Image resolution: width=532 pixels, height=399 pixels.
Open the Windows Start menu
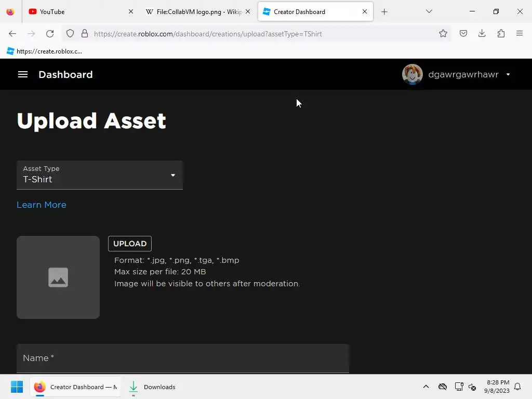tap(17, 387)
